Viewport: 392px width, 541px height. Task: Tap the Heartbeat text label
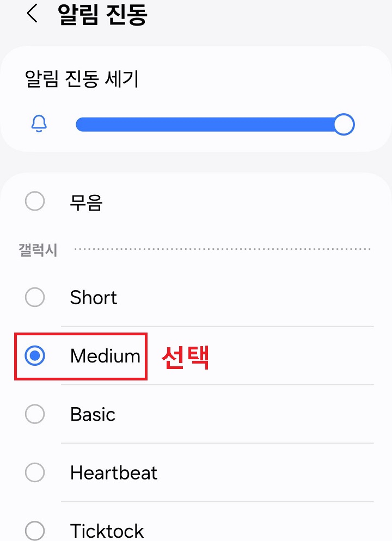(114, 472)
